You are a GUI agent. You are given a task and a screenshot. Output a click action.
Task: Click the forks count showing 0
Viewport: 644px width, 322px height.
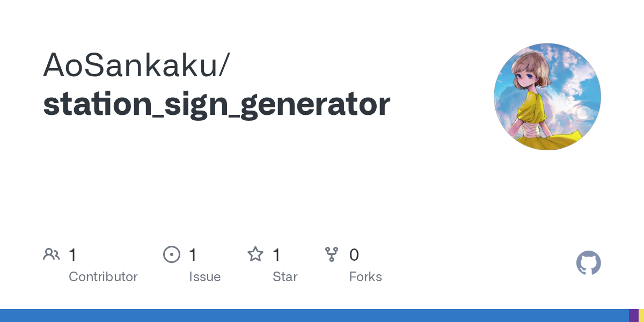[x=354, y=254]
